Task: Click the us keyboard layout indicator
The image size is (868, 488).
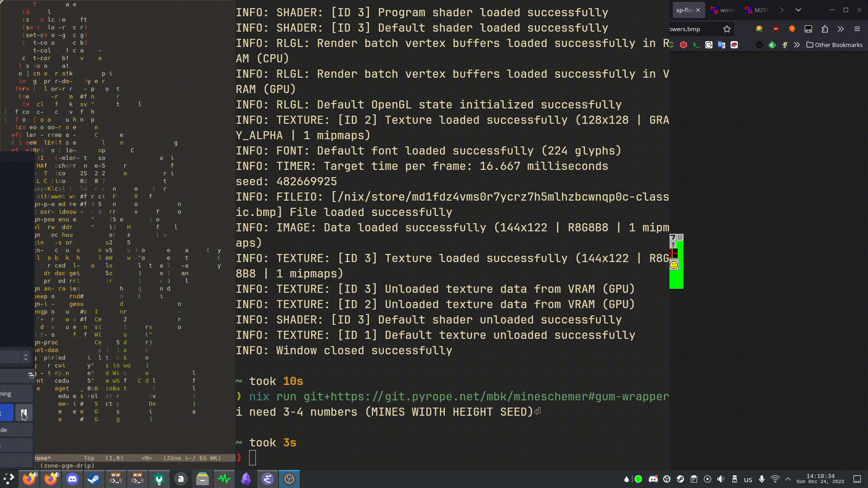Action: point(748,479)
